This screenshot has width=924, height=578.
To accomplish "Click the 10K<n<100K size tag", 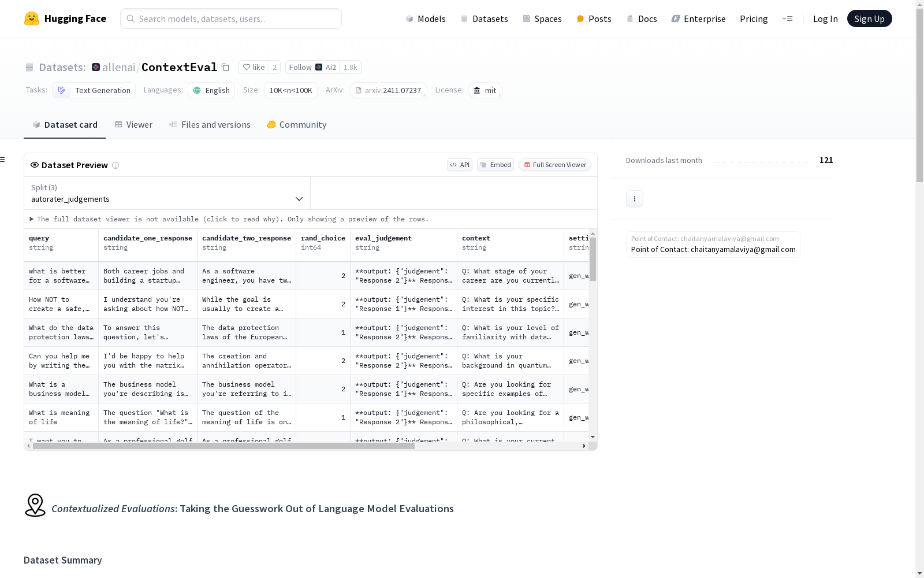I will tap(291, 90).
